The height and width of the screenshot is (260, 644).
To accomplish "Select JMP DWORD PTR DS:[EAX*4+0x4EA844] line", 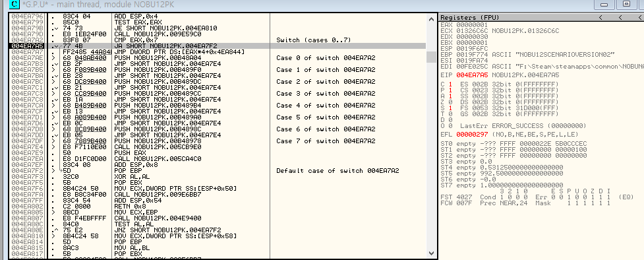I will [x=179, y=52].
